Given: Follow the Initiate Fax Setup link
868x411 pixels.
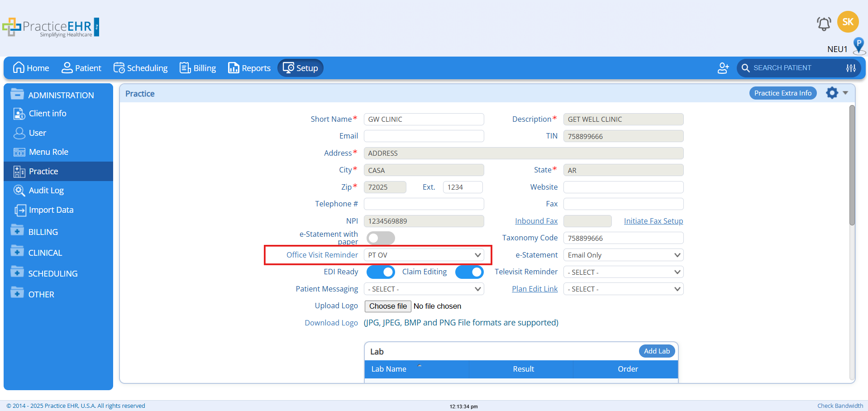Looking at the screenshot, I should pyautogui.click(x=653, y=221).
